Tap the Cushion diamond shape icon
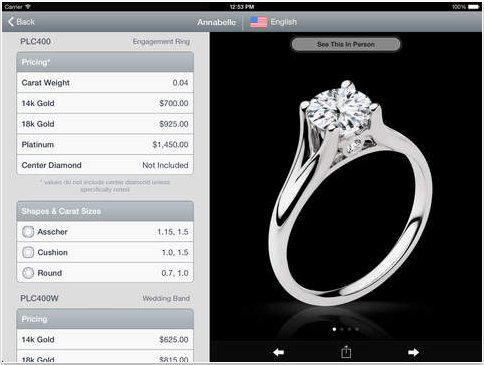The image size is (484, 365). [x=28, y=252]
